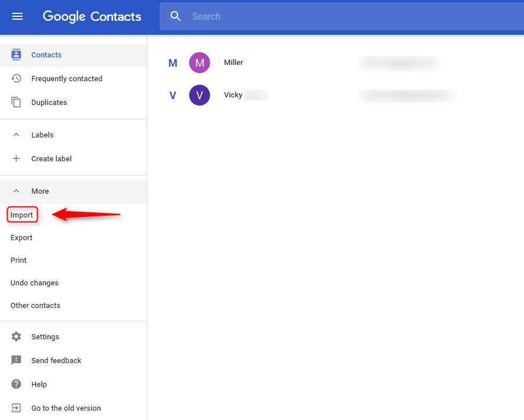Open the hamburger navigation menu
The height and width of the screenshot is (420, 524).
coord(17,16)
